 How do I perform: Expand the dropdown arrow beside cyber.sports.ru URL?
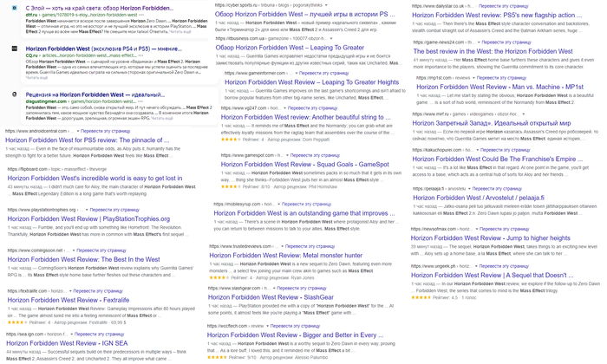(326, 5)
